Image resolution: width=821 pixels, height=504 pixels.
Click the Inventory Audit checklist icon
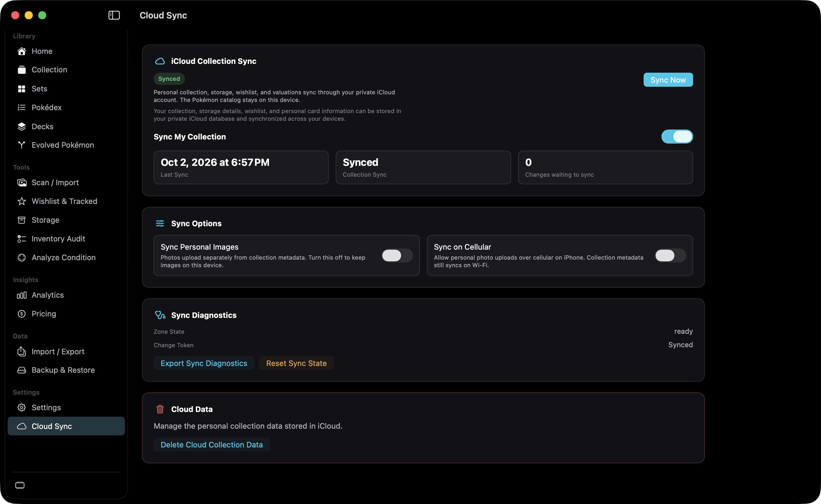pyautogui.click(x=22, y=239)
